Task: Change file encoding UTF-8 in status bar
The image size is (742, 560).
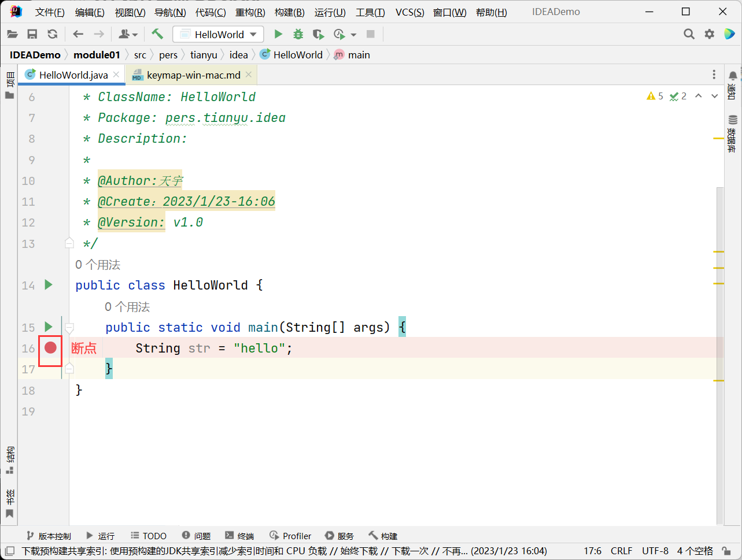Action: click(x=655, y=551)
